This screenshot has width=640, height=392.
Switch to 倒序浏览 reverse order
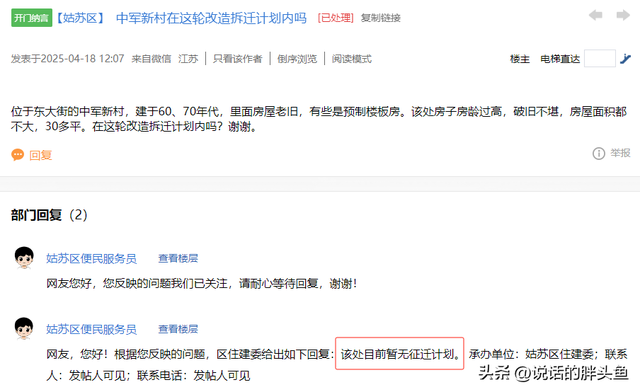coord(297,59)
